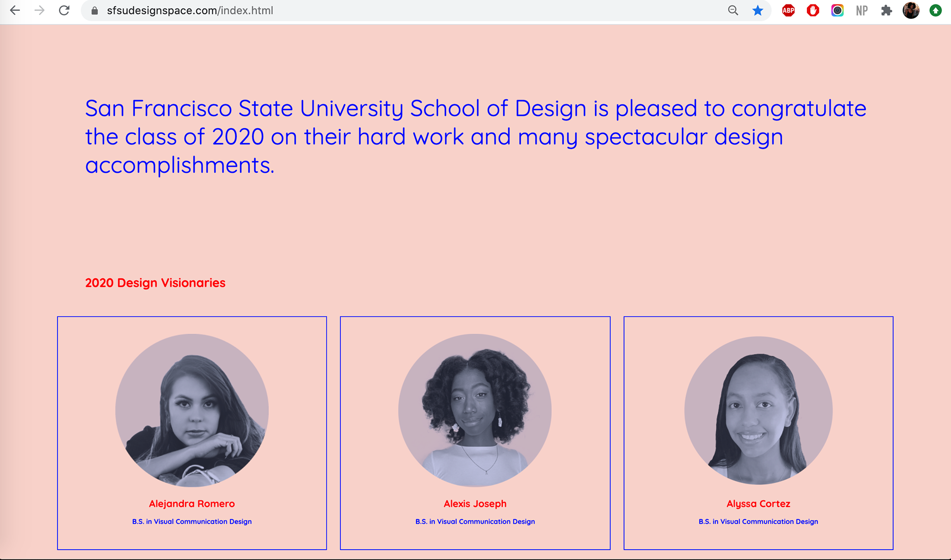951x560 pixels.
Task: Click the padlock site info icon
Action: pos(95,10)
